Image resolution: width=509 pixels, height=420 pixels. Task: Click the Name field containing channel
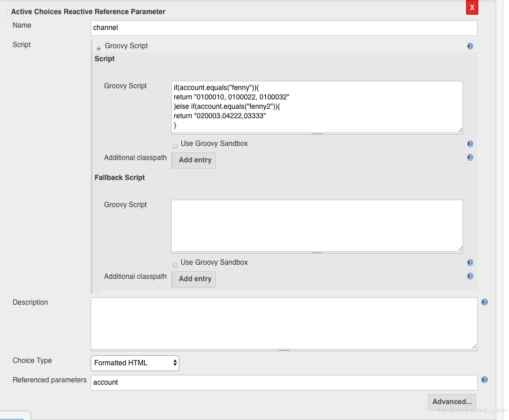click(284, 28)
